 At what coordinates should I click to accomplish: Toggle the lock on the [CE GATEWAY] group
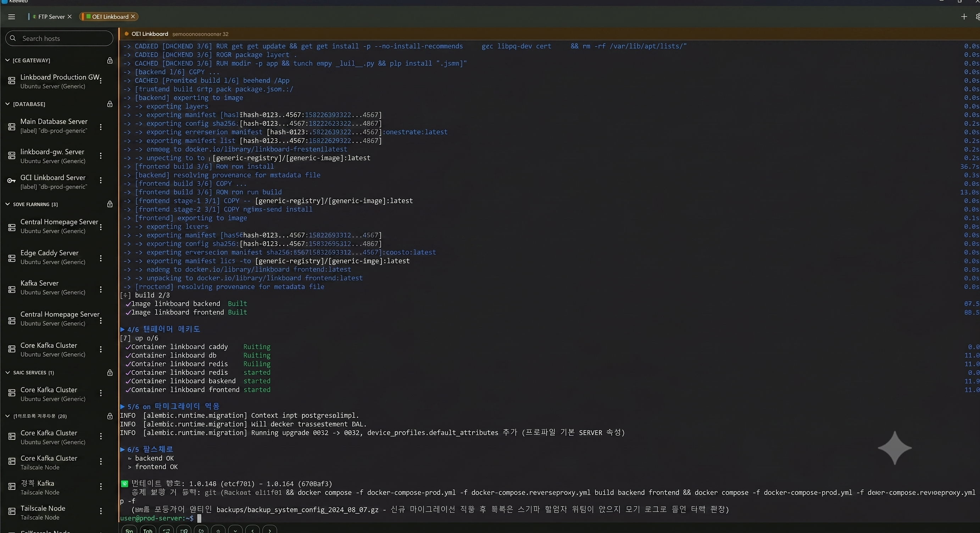110,61
